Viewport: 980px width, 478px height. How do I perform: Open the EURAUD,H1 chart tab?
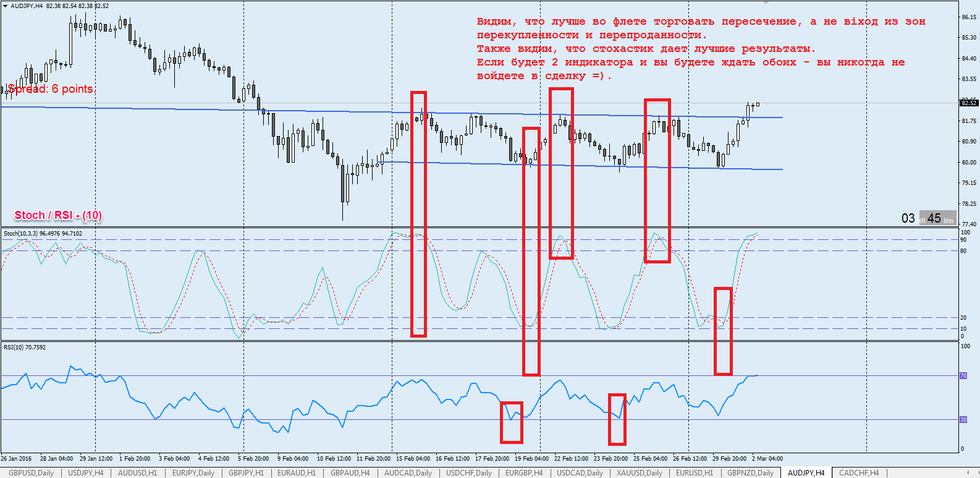click(297, 473)
